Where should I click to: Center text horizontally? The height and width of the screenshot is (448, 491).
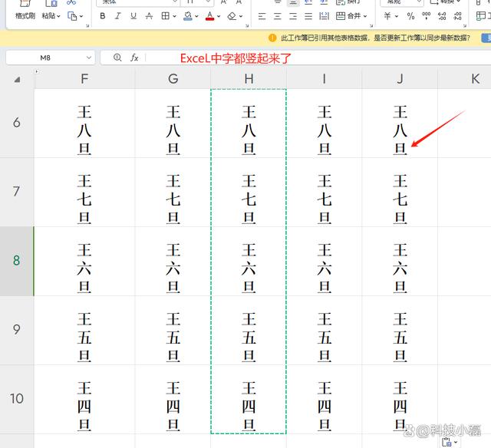click(278, 16)
